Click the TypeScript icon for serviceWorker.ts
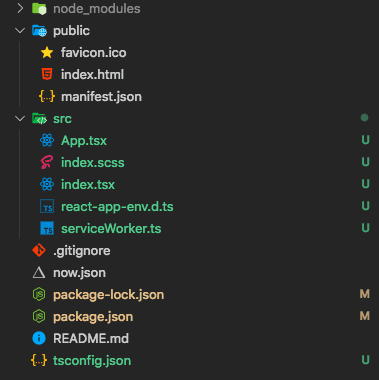Screen dimensions: 379x380 (47, 228)
